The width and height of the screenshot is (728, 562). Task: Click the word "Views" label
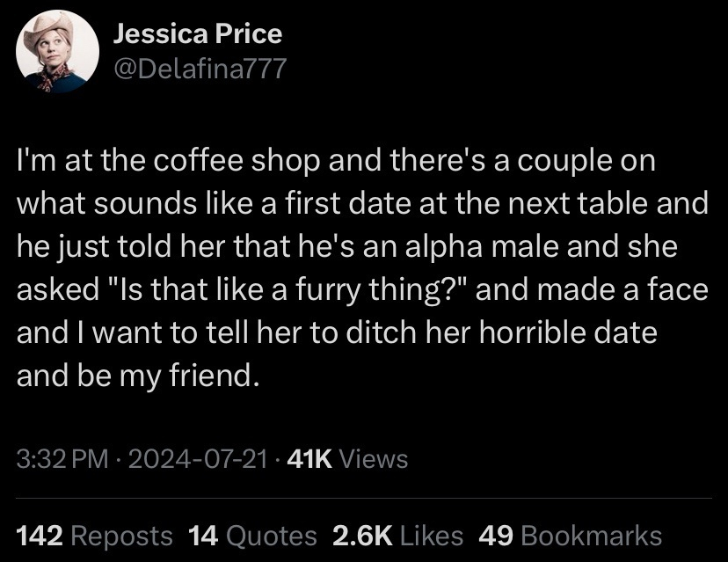click(373, 458)
